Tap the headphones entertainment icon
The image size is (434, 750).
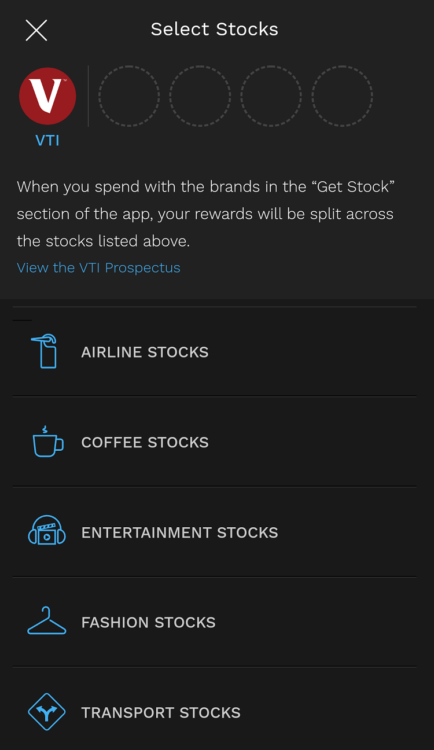point(47,531)
